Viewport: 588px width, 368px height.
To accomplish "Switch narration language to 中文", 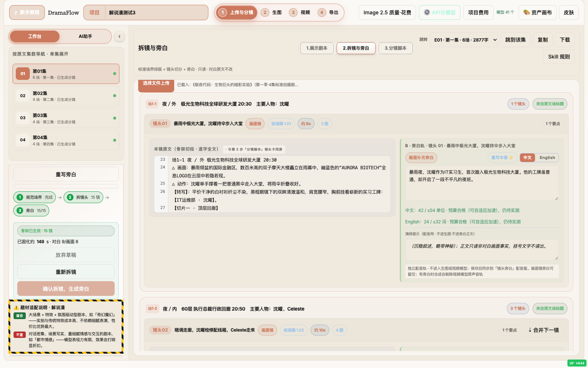I will (527, 158).
